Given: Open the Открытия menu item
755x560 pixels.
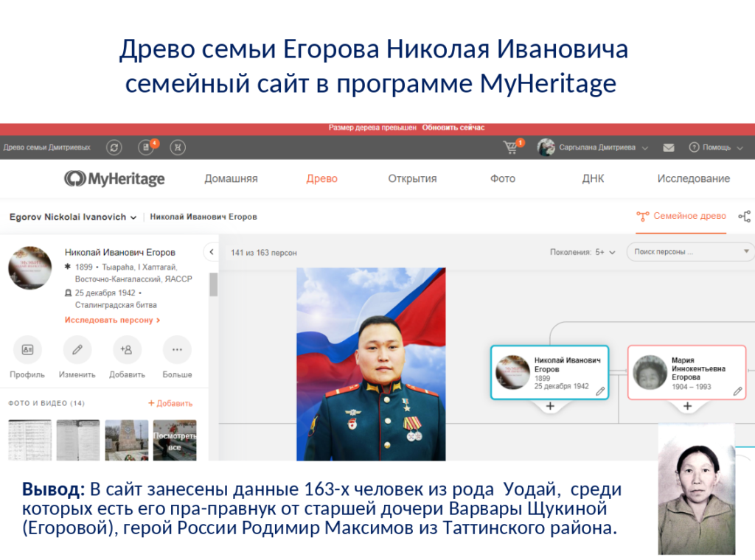Looking at the screenshot, I should point(412,178).
